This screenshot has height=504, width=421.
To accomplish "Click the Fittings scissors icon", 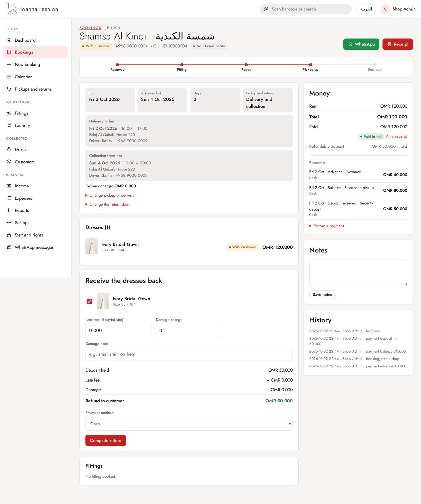I will click(x=9, y=113).
